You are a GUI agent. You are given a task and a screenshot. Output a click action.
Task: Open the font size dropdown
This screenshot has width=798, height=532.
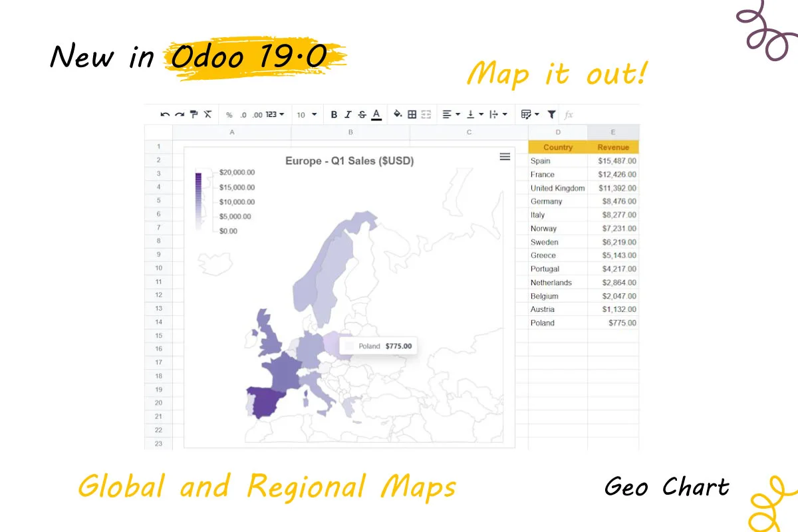click(x=307, y=115)
